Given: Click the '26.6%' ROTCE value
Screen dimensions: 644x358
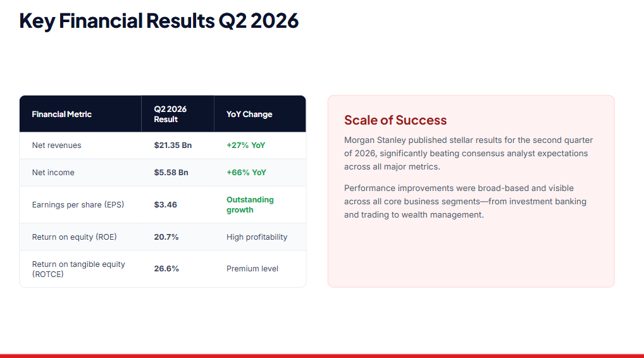Looking at the screenshot, I should [x=166, y=268].
